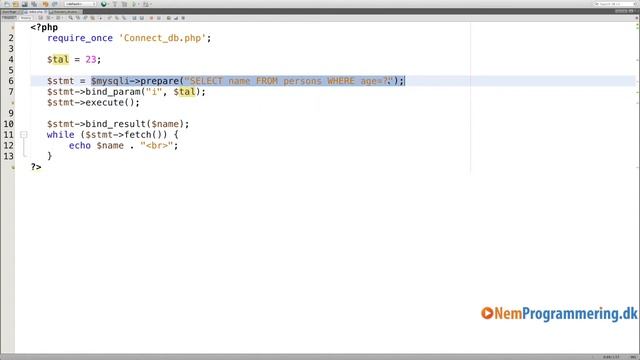640x360 pixels.
Task: Collapse the while loop code fold
Action: 24,134
